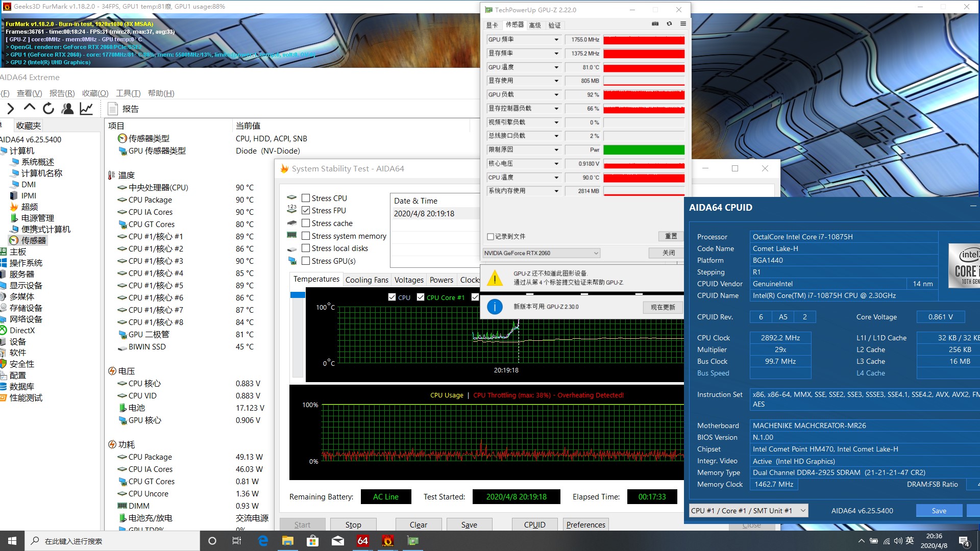This screenshot has width=980, height=551.
Task: Open Mail app from taskbar
Action: point(337,541)
